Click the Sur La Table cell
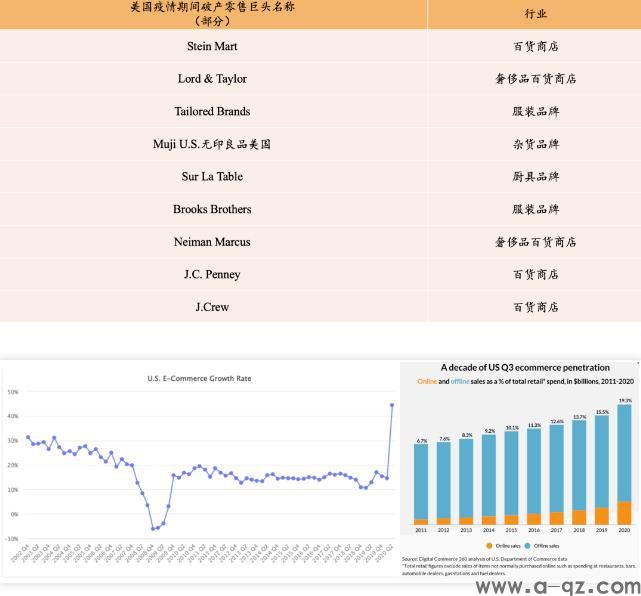The height and width of the screenshot is (596, 641). (212, 177)
